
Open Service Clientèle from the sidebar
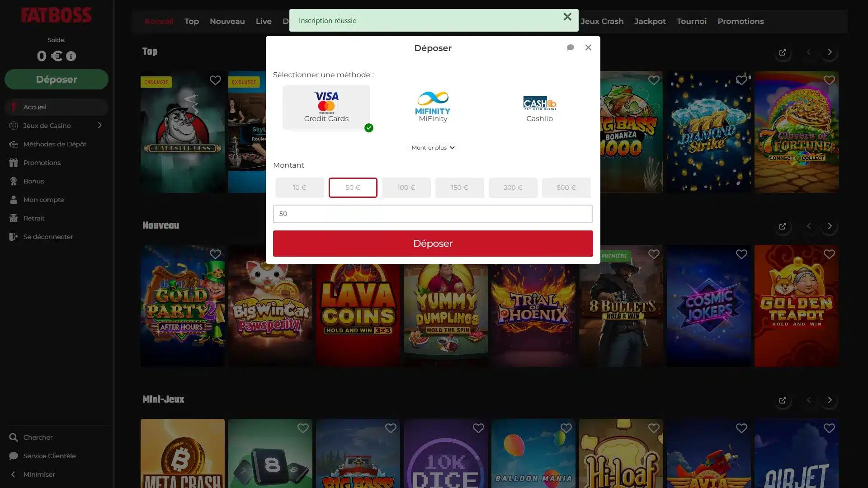point(49,456)
